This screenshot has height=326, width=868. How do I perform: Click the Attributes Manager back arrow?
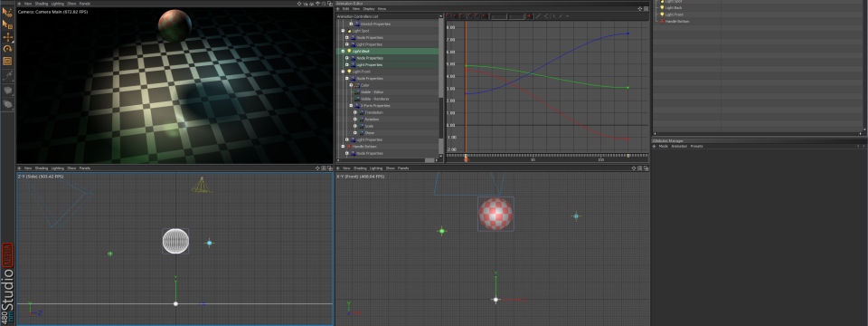coord(858,147)
